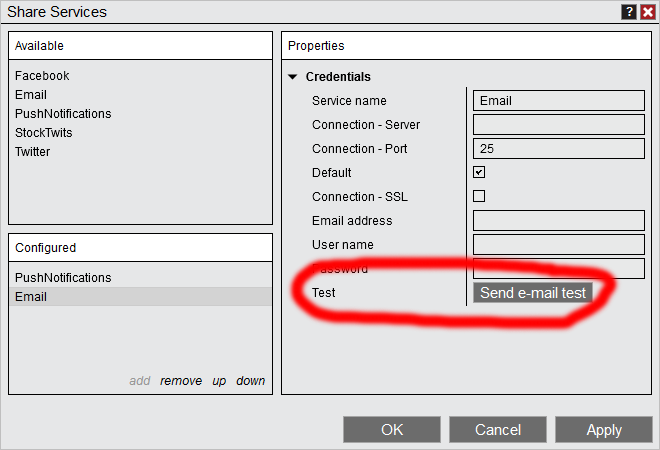
Task: Send e-mail test button
Action: pyautogui.click(x=533, y=293)
